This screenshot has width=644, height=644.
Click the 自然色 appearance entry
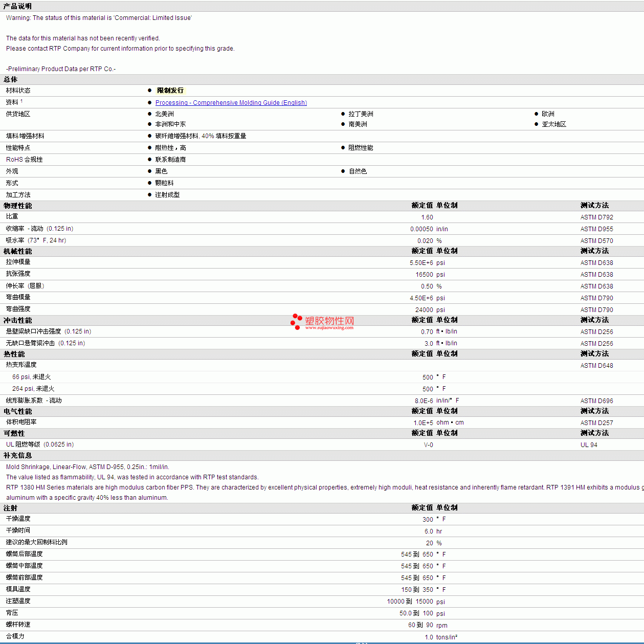pyautogui.click(x=358, y=171)
